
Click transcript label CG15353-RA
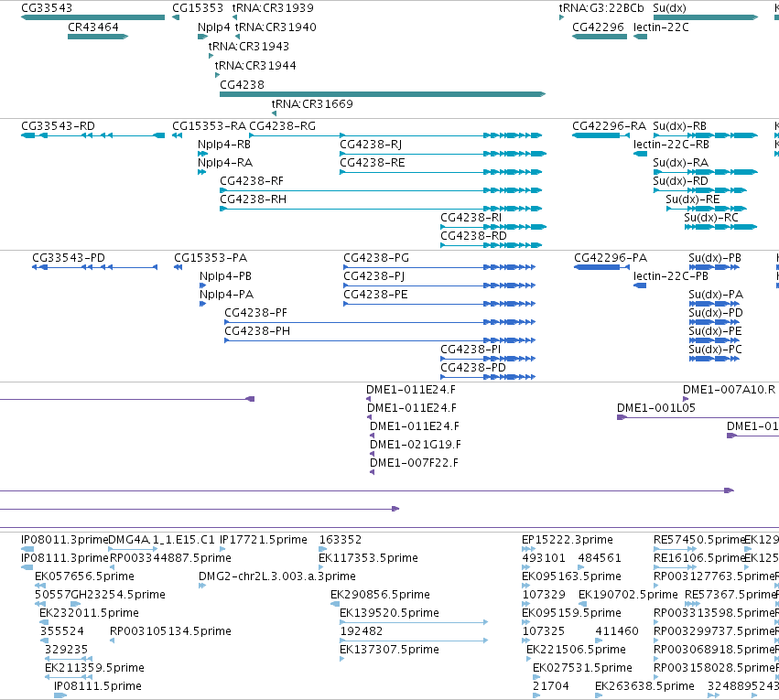pyautogui.click(x=209, y=126)
